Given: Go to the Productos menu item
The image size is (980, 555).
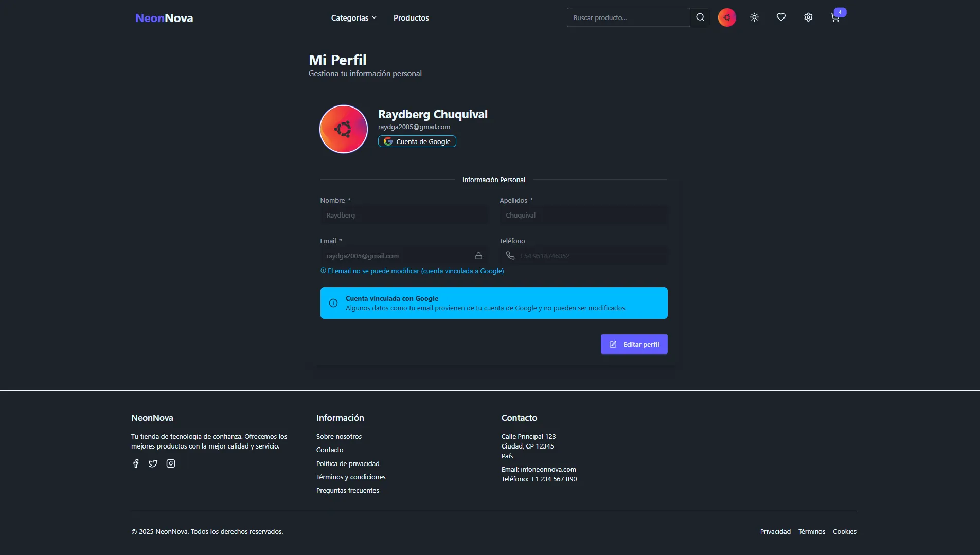Looking at the screenshot, I should click(x=411, y=17).
